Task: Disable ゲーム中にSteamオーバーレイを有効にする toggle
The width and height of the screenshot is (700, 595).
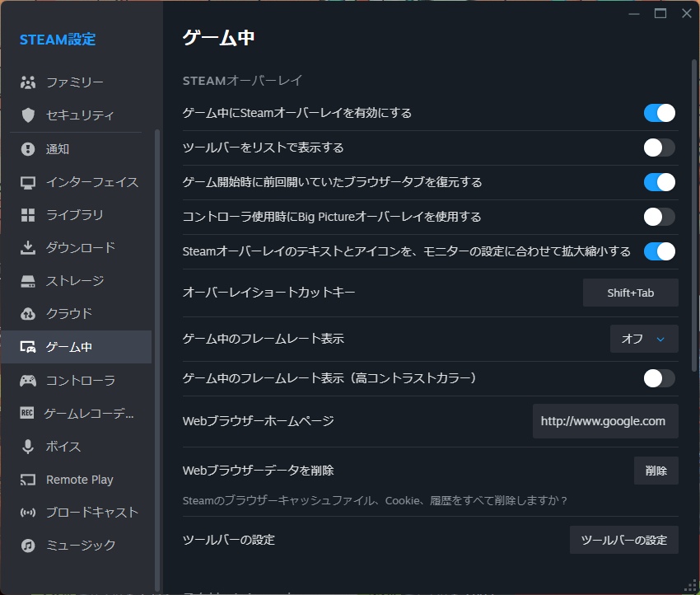Action: [x=659, y=113]
